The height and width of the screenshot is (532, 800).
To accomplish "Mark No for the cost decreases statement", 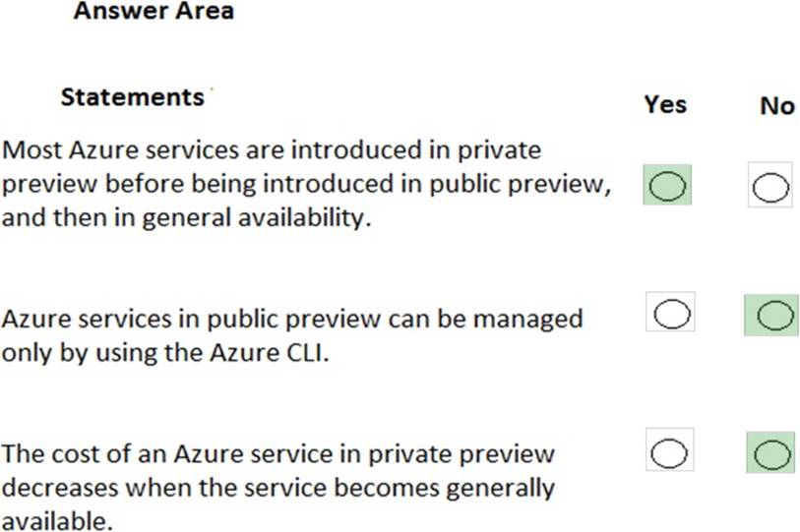I will point(772,454).
